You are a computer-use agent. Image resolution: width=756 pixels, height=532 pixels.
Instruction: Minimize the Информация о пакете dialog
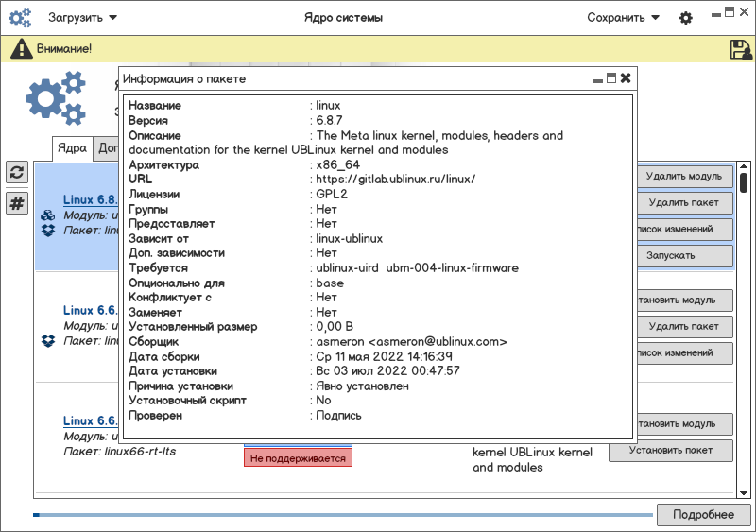tap(598, 80)
